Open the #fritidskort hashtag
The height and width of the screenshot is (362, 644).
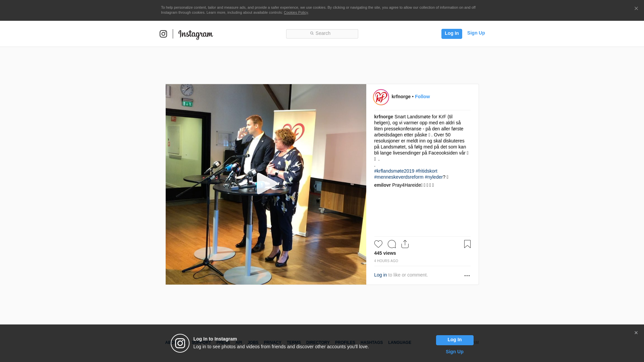tap(426, 171)
